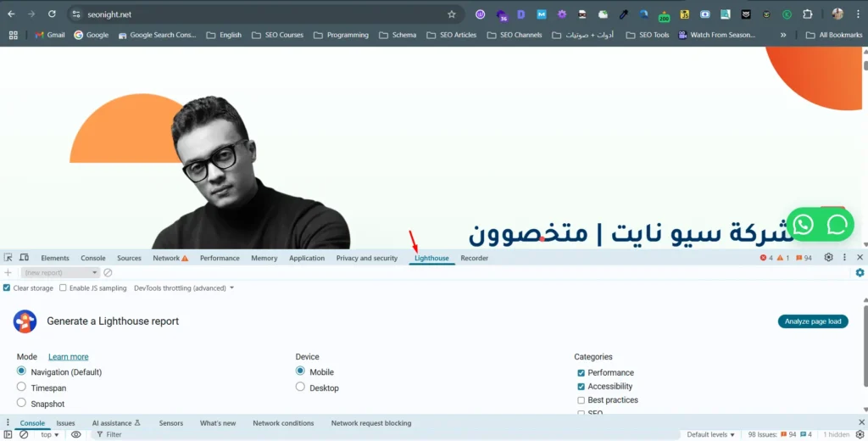Uncheck the Accessibility category
The height and width of the screenshot is (441, 868).
click(581, 387)
